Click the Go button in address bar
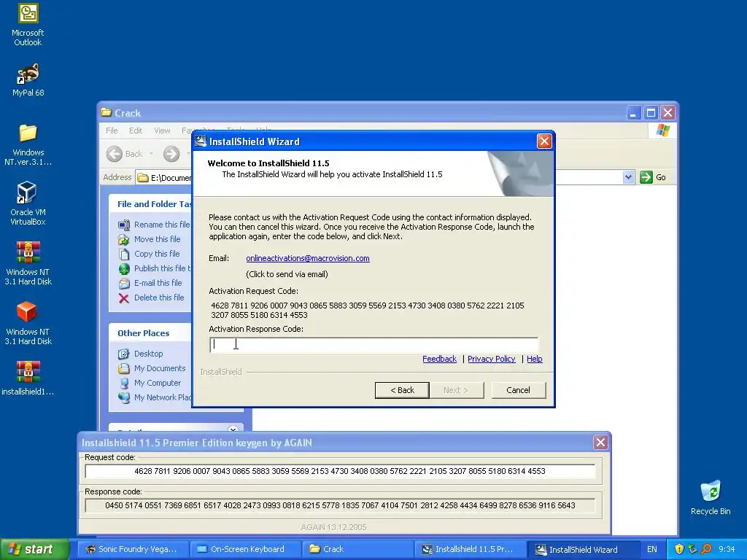The image size is (747, 560). [653, 177]
